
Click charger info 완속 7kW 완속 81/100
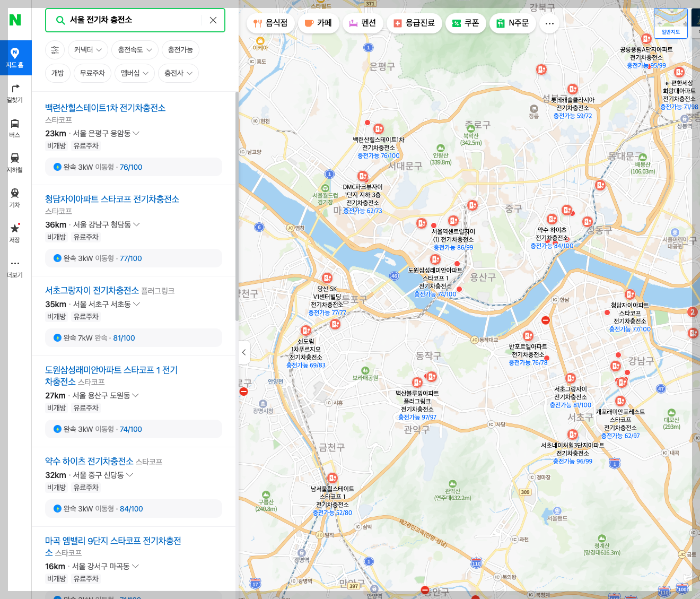(x=134, y=338)
